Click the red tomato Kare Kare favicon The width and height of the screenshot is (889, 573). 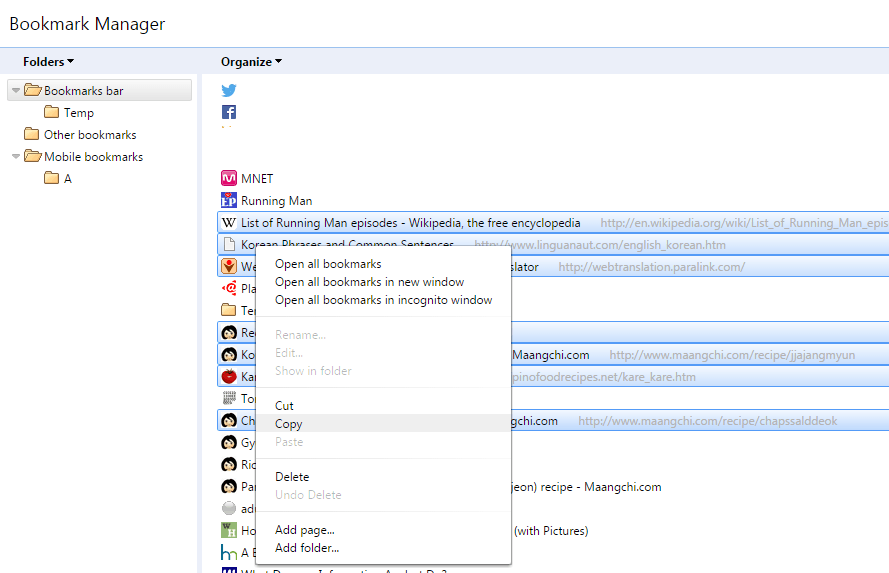[229, 376]
